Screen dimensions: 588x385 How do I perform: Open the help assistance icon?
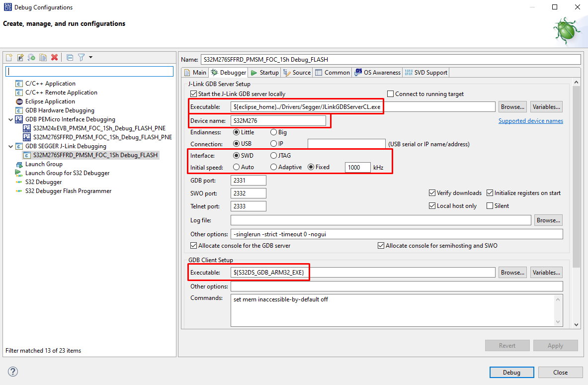tap(12, 372)
